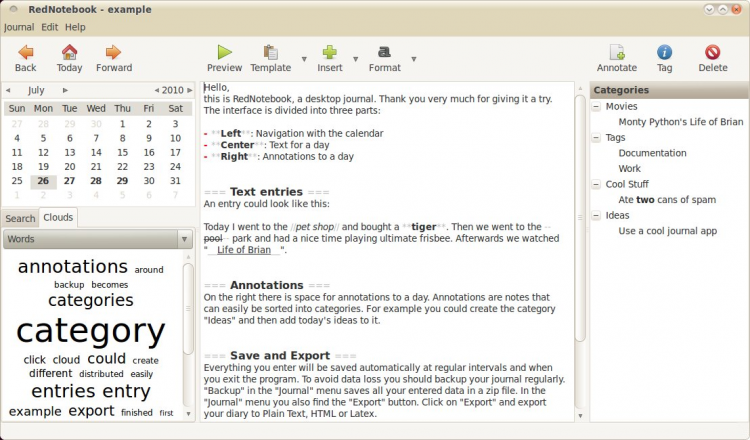Open the Journal menu
The image size is (750, 440).
19,27
